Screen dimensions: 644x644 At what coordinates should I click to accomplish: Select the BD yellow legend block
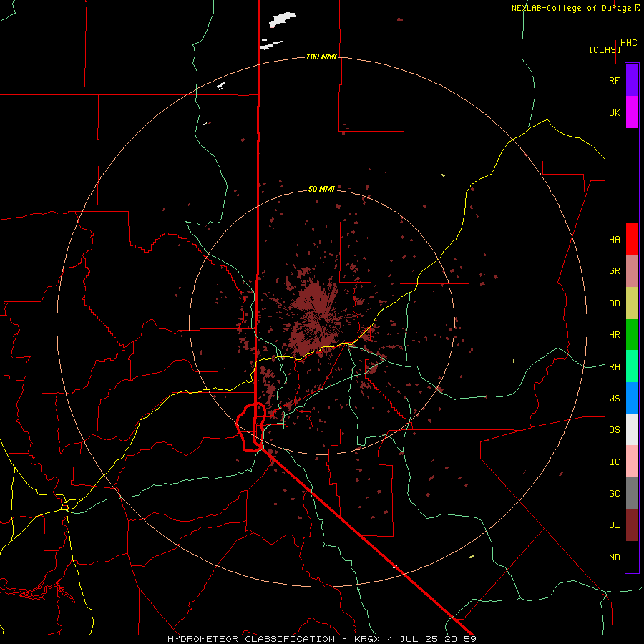pos(632,303)
